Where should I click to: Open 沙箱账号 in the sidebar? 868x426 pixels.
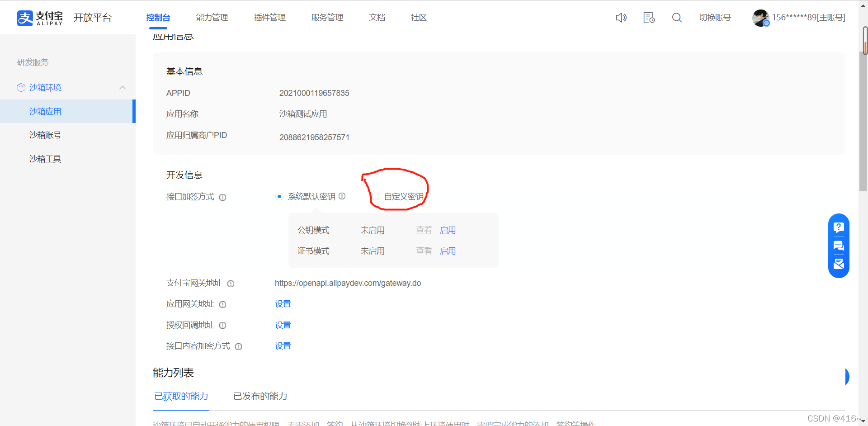45,135
